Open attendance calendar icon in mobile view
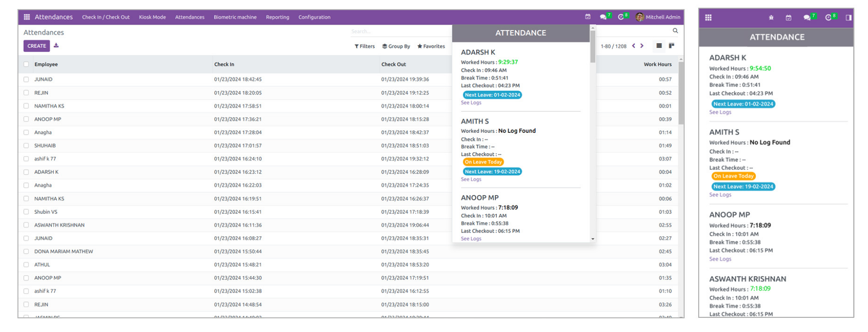Viewport: 868px width, 332px height. pos(788,17)
